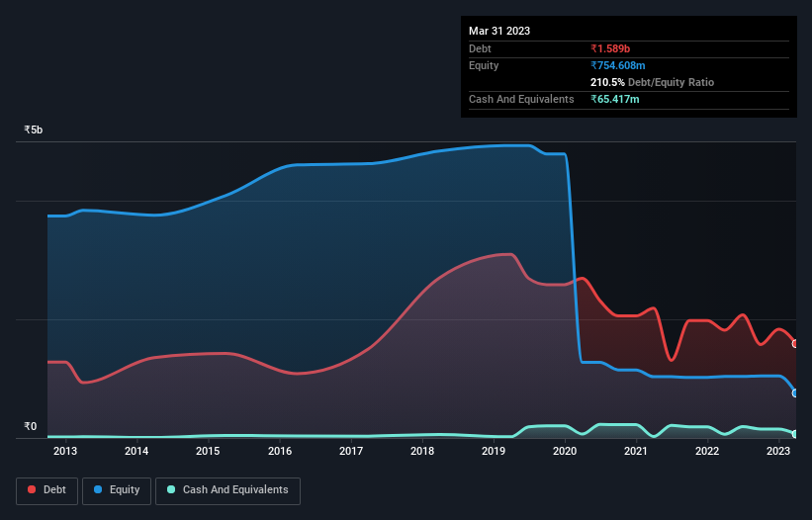Screen dimensions: 812x520
Task: Click the blue Equity legend dot
Action: click(98, 489)
